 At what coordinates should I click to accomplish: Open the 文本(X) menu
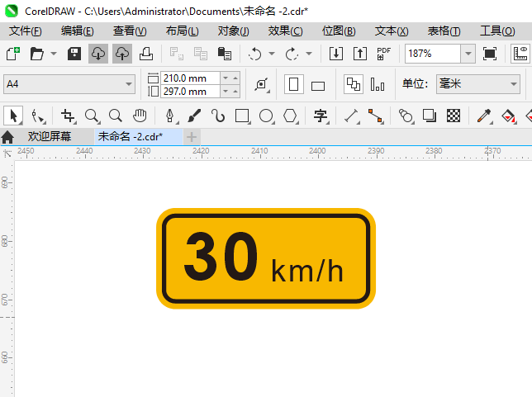[x=392, y=31]
